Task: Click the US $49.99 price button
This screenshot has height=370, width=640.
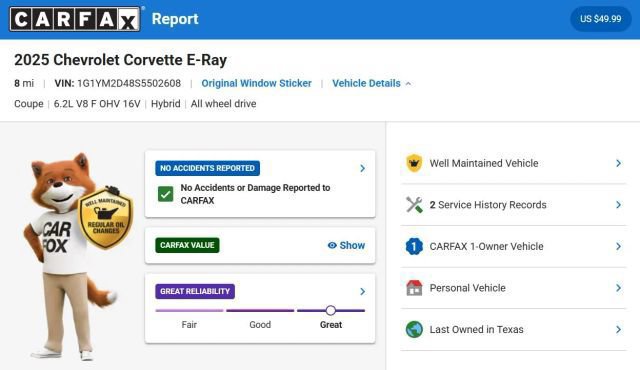Action: [x=600, y=19]
